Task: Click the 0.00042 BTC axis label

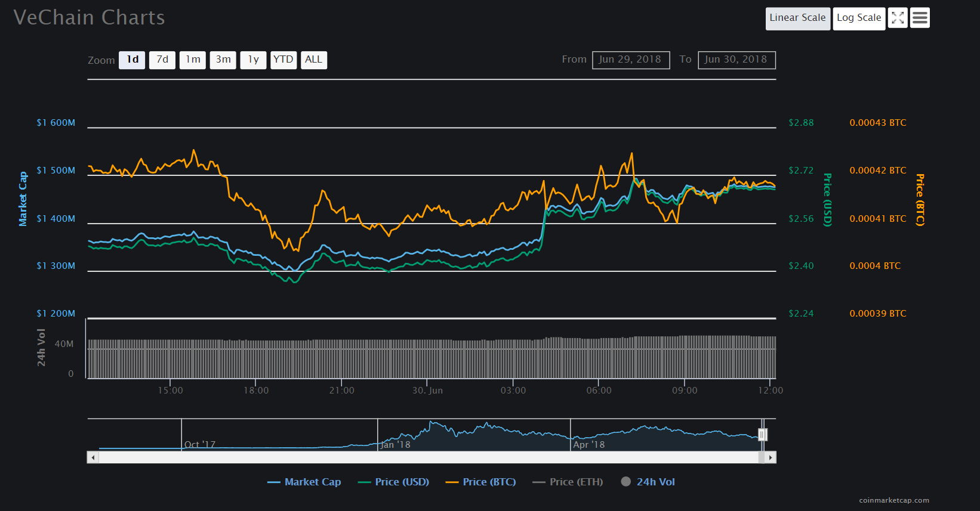Action: pyautogui.click(x=878, y=171)
